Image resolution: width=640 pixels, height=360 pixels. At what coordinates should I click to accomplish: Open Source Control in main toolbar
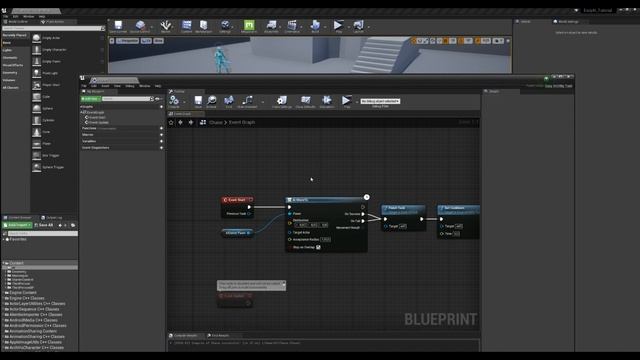pyautogui.click(x=140, y=27)
